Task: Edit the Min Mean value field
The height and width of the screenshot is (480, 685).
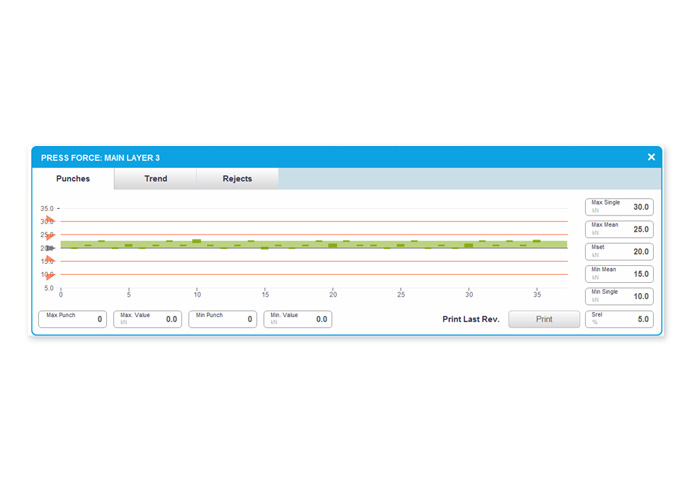Action: [x=619, y=274]
